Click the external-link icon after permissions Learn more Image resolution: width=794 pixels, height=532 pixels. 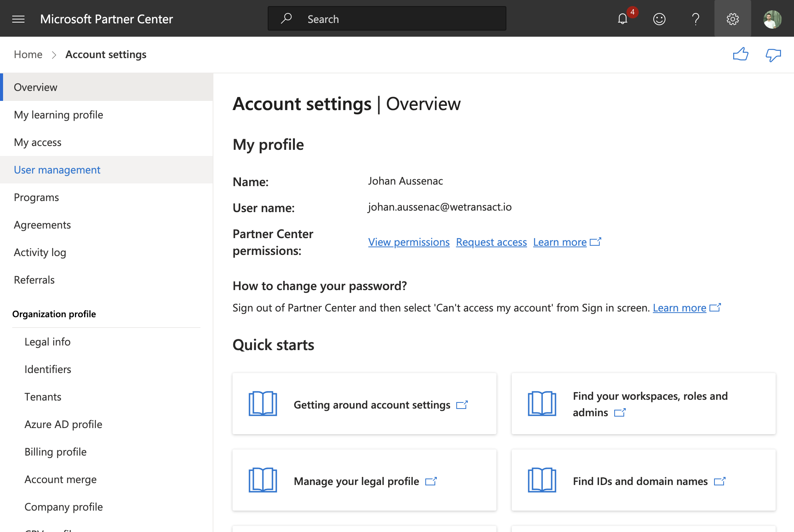[x=595, y=242]
